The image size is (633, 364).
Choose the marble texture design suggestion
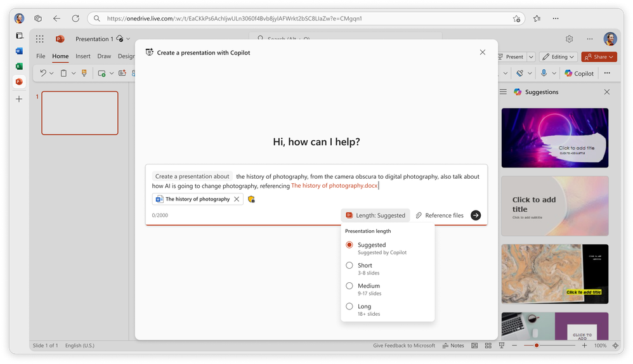coord(555,273)
